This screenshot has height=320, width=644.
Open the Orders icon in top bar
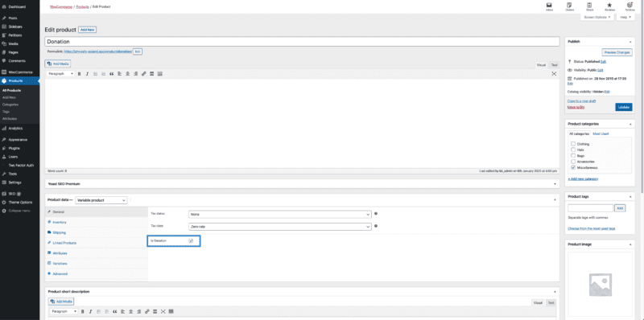pos(569,6)
